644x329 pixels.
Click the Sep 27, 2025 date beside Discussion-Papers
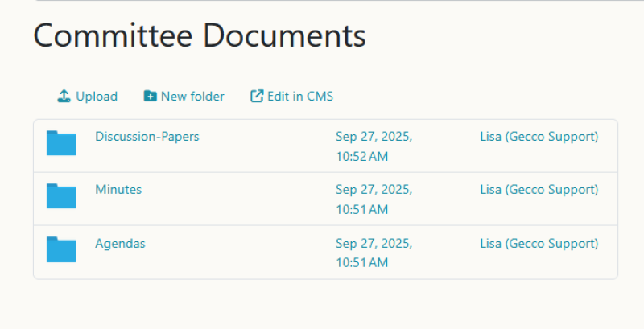[x=374, y=137]
